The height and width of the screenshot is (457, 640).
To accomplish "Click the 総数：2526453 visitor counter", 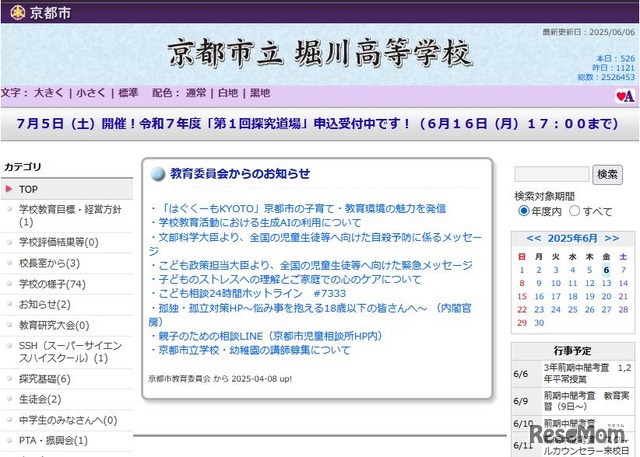I will (x=606, y=77).
